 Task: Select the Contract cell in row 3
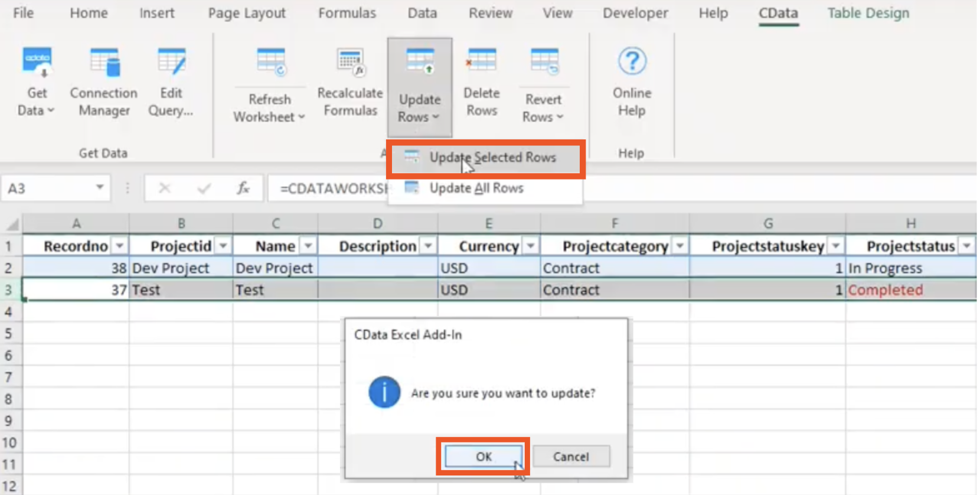coord(615,290)
